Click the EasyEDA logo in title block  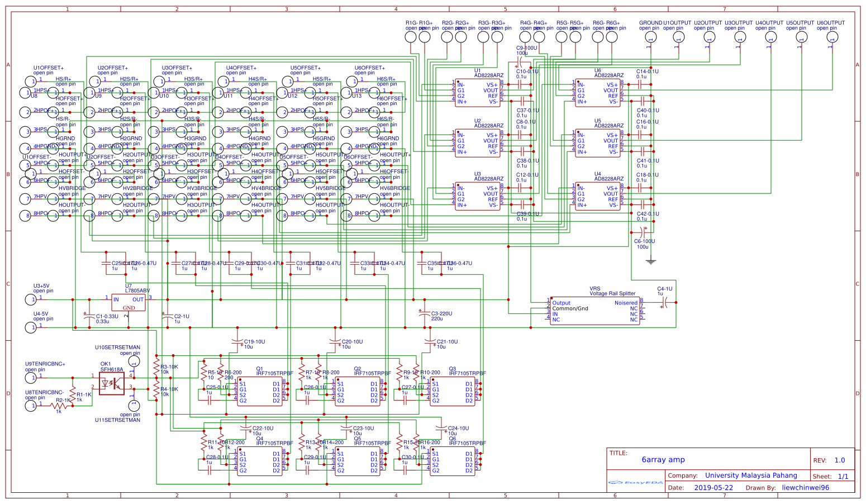(636, 482)
